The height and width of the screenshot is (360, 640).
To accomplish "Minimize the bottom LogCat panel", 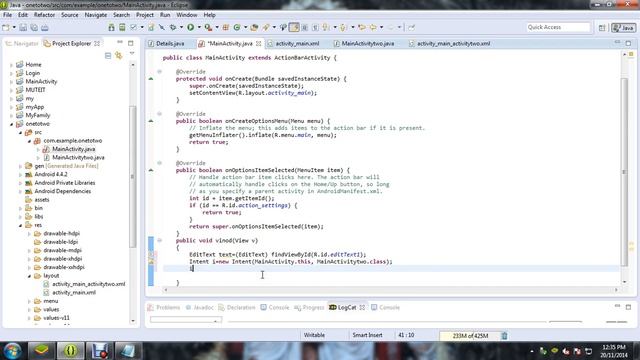I will (617, 306).
